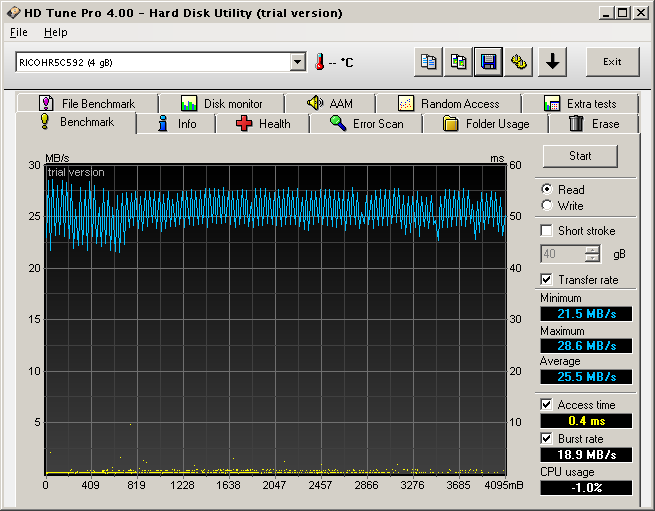Viewport: 655px width, 511px height.
Task: Select the Read radio button
Action: tap(547, 189)
